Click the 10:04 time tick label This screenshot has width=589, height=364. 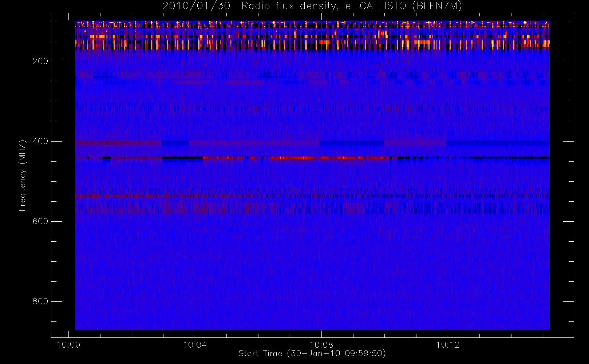coord(195,345)
